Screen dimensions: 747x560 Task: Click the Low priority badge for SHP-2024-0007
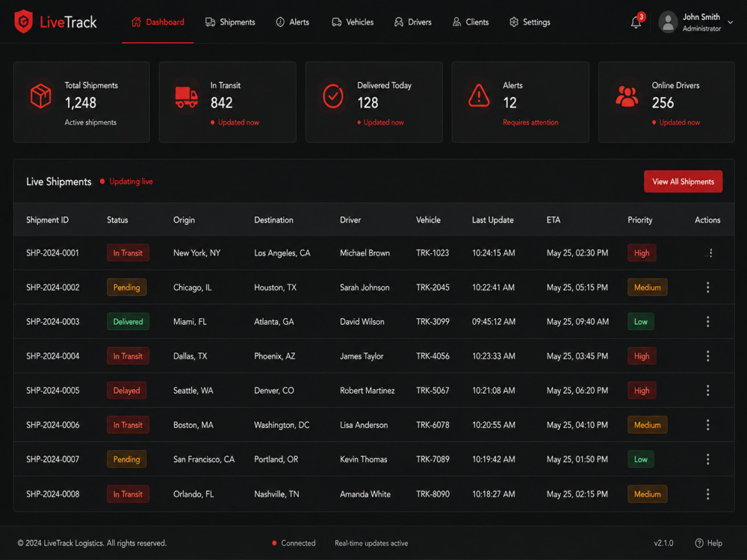[640, 459]
